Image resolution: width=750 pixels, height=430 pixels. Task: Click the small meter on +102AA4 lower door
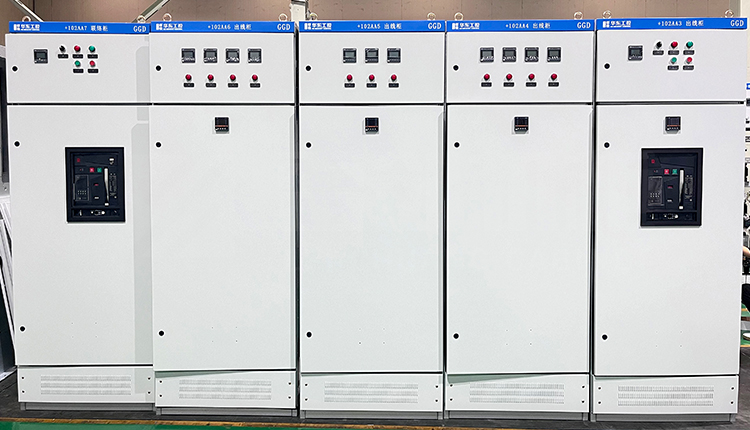[520, 124]
